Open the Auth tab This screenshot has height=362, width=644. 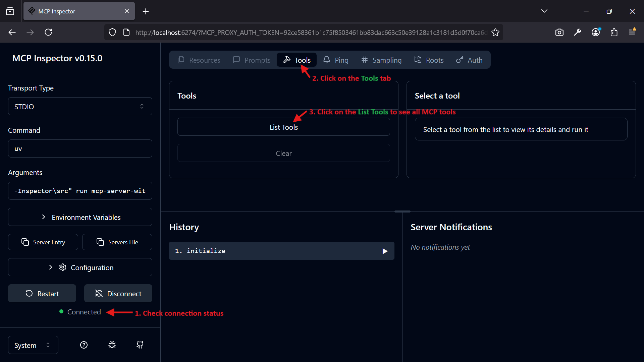point(469,60)
